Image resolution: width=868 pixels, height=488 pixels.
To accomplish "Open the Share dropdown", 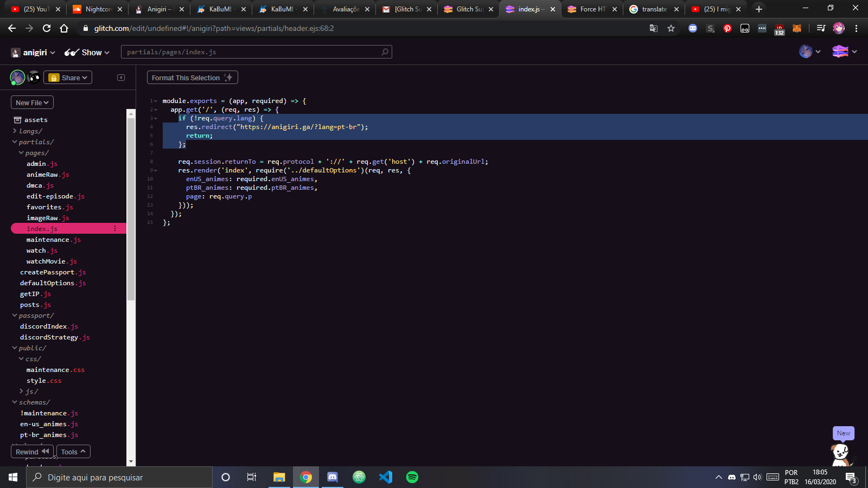I will click(68, 78).
